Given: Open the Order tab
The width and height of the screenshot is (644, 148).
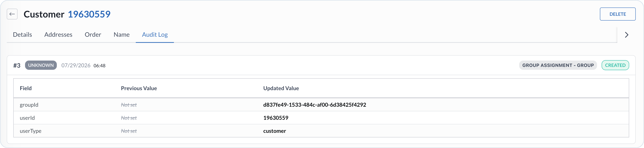Looking at the screenshot, I should pyautogui.click(x=93, y=34).
